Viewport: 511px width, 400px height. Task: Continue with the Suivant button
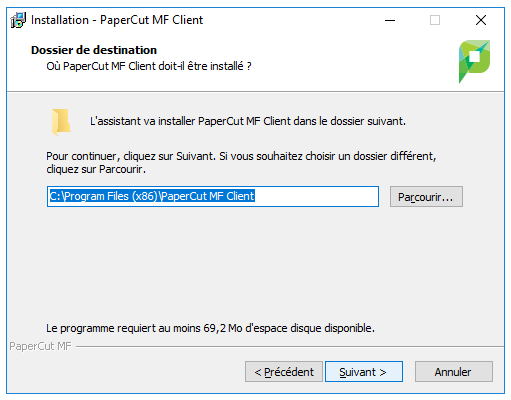pos(364,372)
